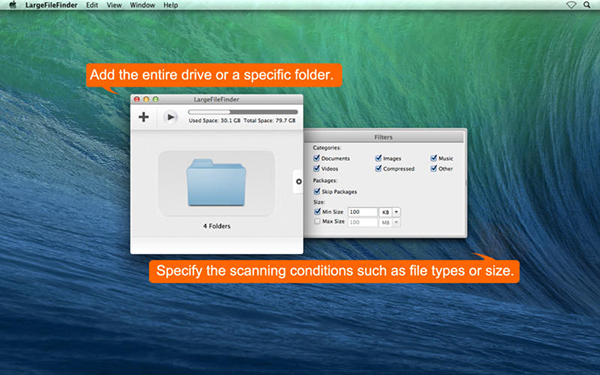Start scanning with the play button
Image resolution: width=600 pixels, height=375 pixels.
[171, 117]
